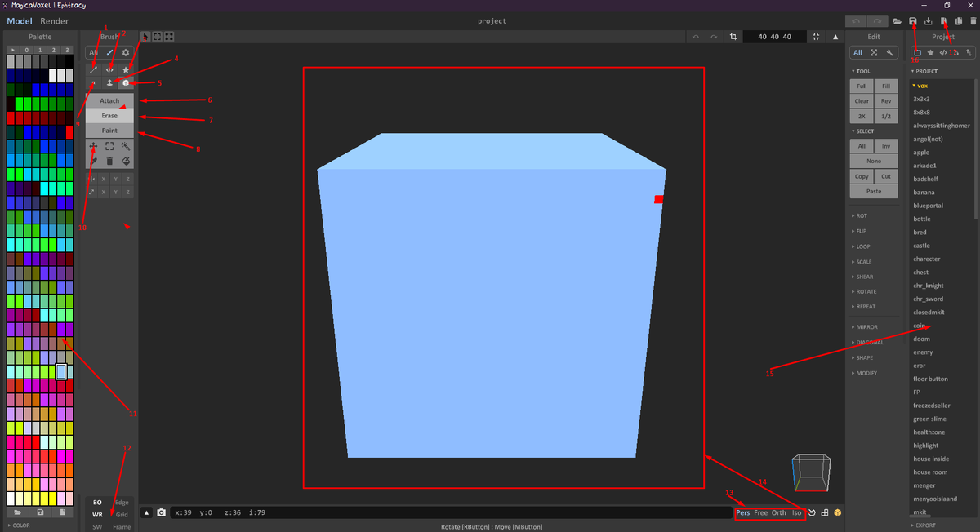Image resolution: width=980 pixels, height=532 pixels.
Task: Create a new project file icon
Action: click(x=944, y=21)
